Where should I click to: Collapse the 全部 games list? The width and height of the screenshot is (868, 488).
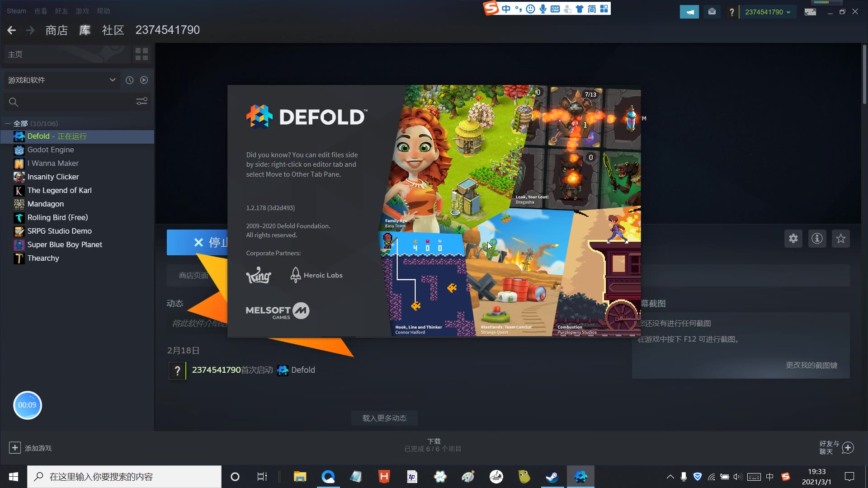[8, 123]
